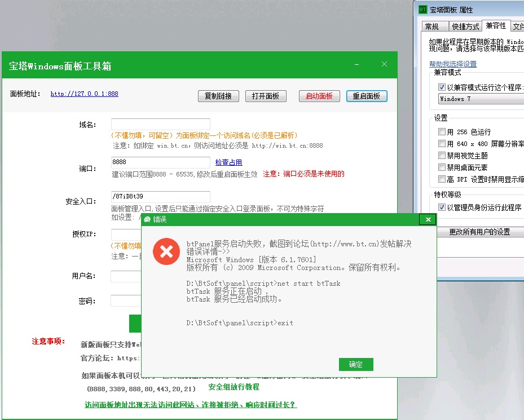Toggle 以管理员身份运行此程序 checkbox
524x420 pixels.
coord(442,207)
